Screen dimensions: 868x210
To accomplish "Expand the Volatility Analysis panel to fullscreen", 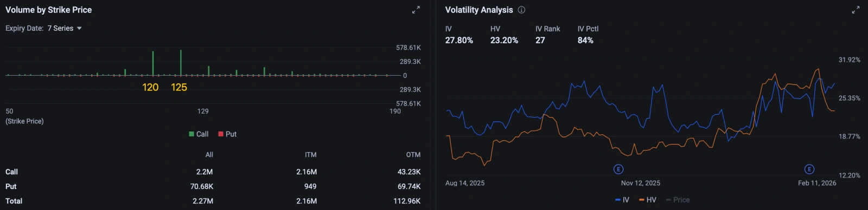I will click(x=856, y=10).
